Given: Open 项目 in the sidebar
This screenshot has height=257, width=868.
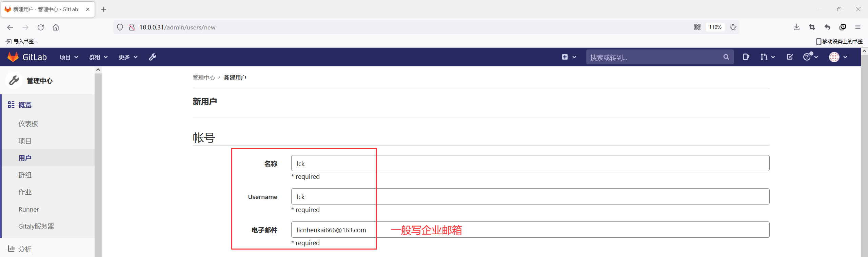Looking at the screenshot, I should (25, 141).
